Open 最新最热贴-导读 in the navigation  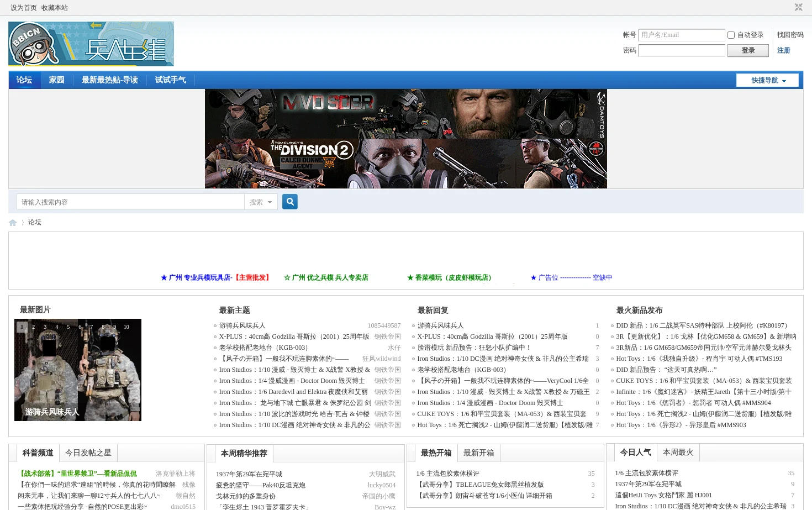[x=110, y=80]
